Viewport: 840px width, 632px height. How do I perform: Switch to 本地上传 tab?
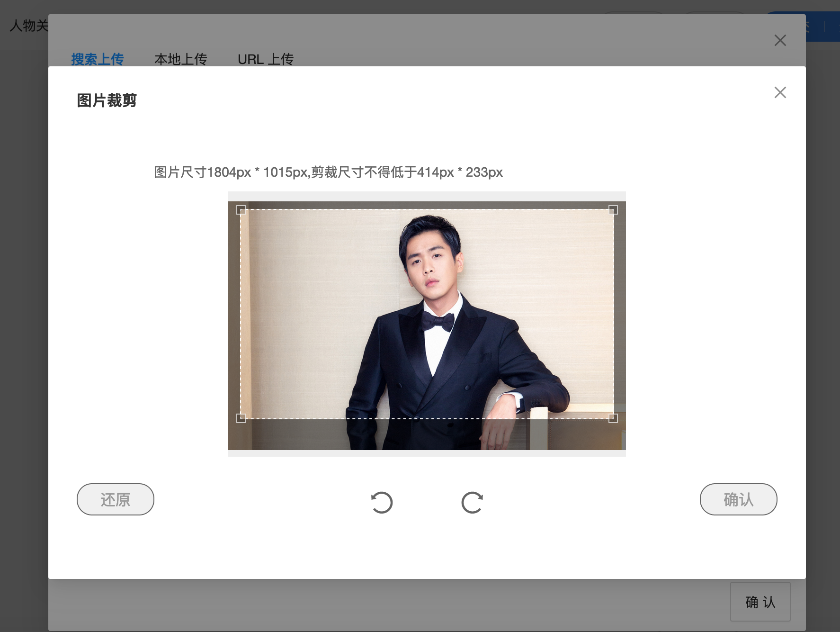tap(181, 59)
